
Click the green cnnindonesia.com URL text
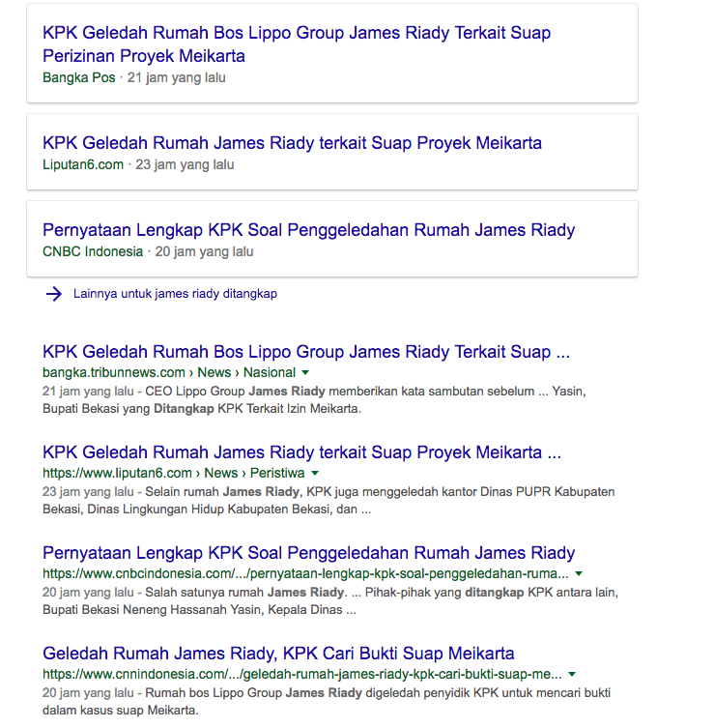pos(301,674)
